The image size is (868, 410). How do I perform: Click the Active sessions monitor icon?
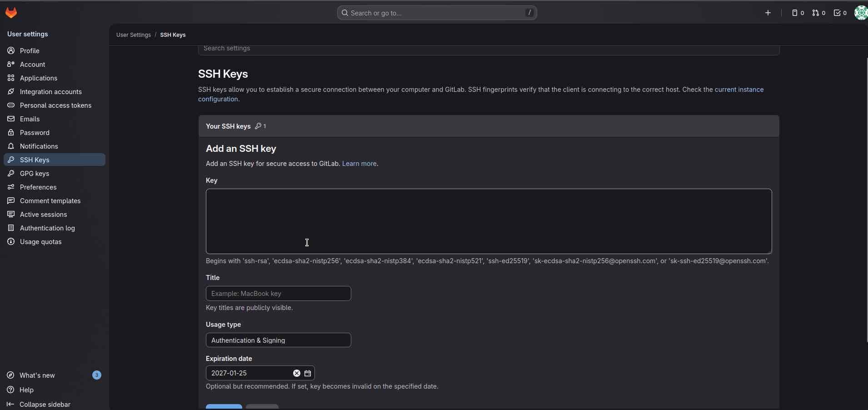(11, 214)
